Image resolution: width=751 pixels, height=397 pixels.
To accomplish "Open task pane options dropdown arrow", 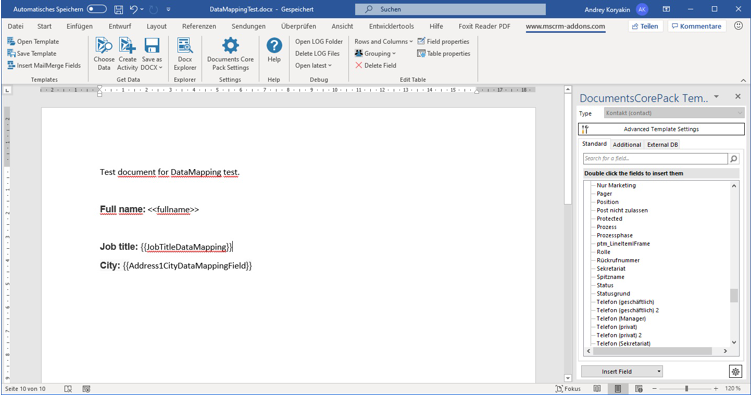I will coord(717,97).
